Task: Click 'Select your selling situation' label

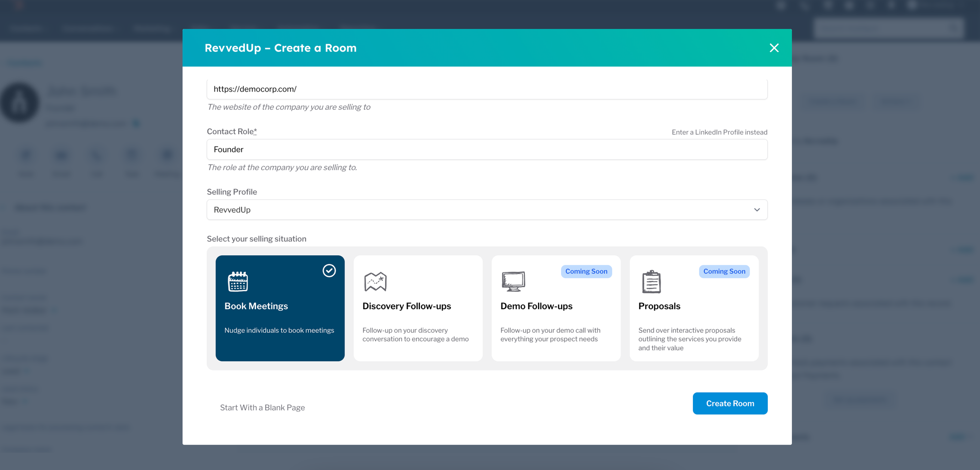Action: 256,239
